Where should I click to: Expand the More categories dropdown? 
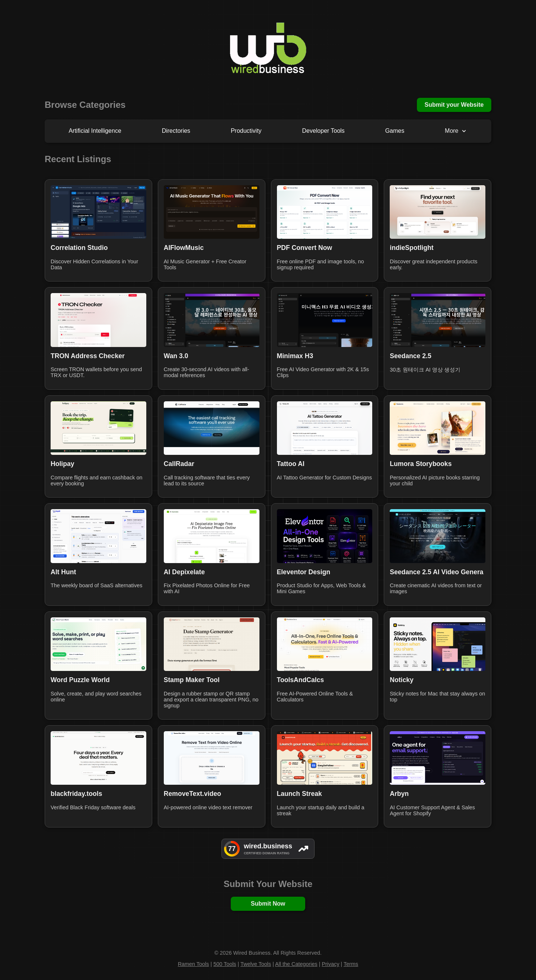pyautogui.click(x=455, y=131)
